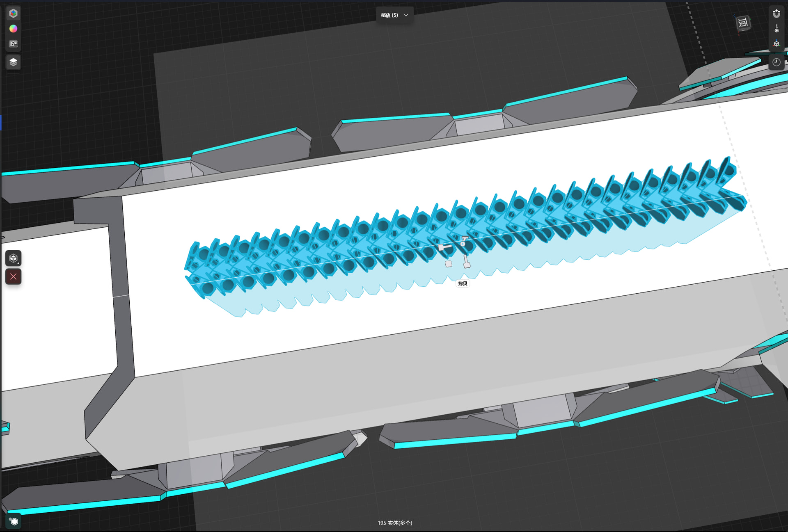
Task: Click the 195 实体(多个) selection status
Action: pyautogui.click(x=395, y=523)
